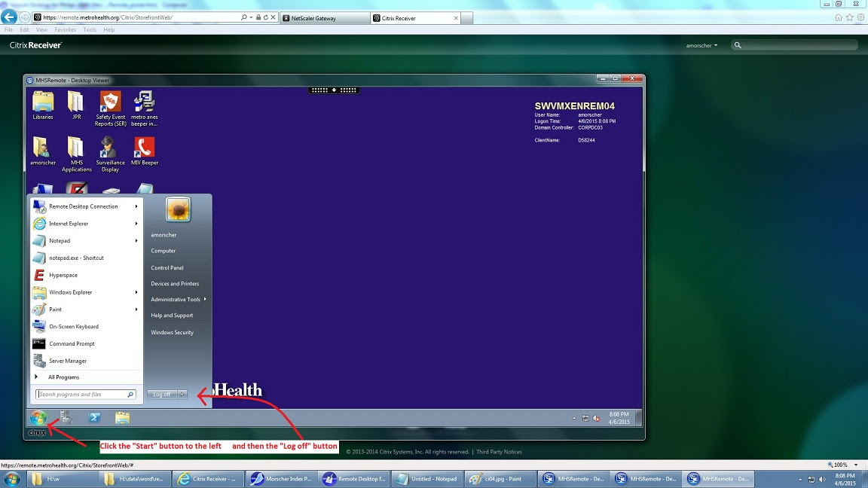Click the host Windows Start button
This screenshot has height=488, width=868.
tap(11, 479)
